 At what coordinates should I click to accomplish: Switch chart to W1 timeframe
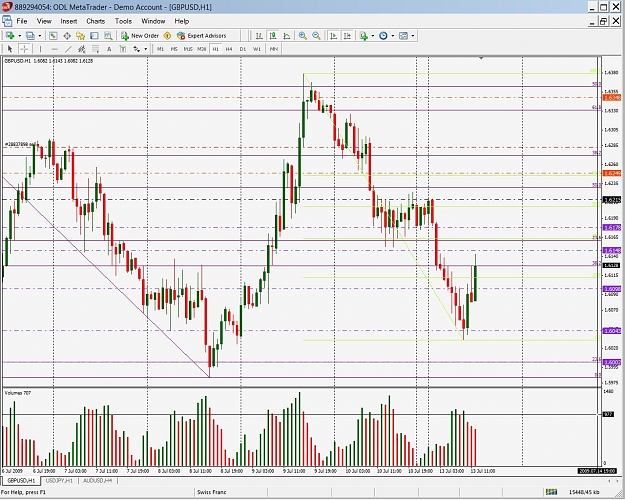coord(257,49)
